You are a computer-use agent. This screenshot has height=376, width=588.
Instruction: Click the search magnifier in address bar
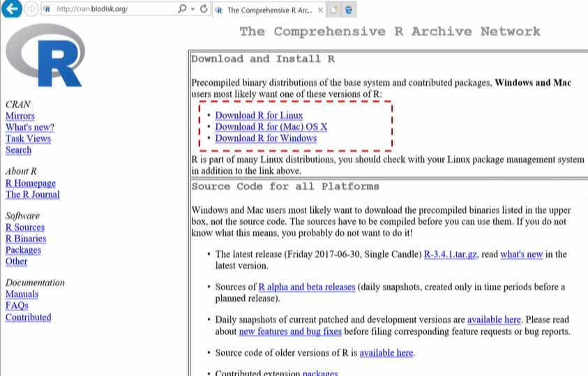coord(182,8)
